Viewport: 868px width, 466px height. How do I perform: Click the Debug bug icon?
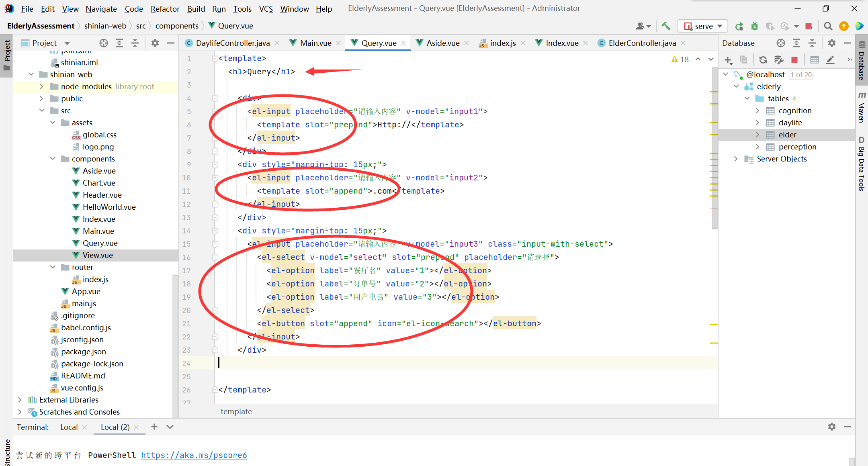[x=755, y=26]
